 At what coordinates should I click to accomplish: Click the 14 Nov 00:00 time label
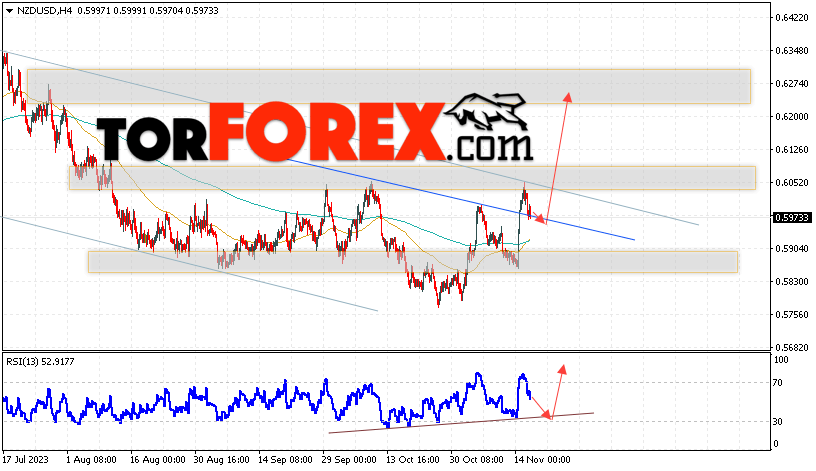tap(542, 460)
